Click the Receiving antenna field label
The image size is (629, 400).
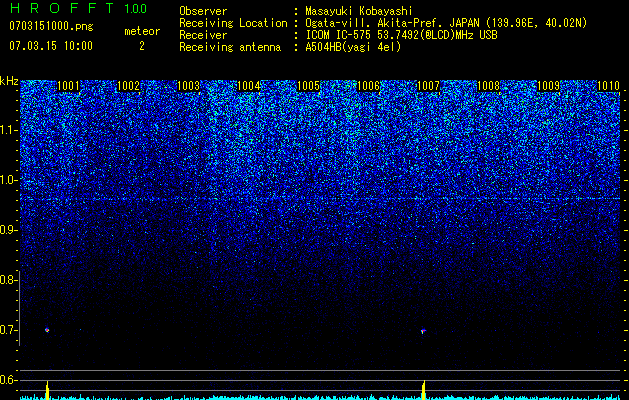coord(230,47)
